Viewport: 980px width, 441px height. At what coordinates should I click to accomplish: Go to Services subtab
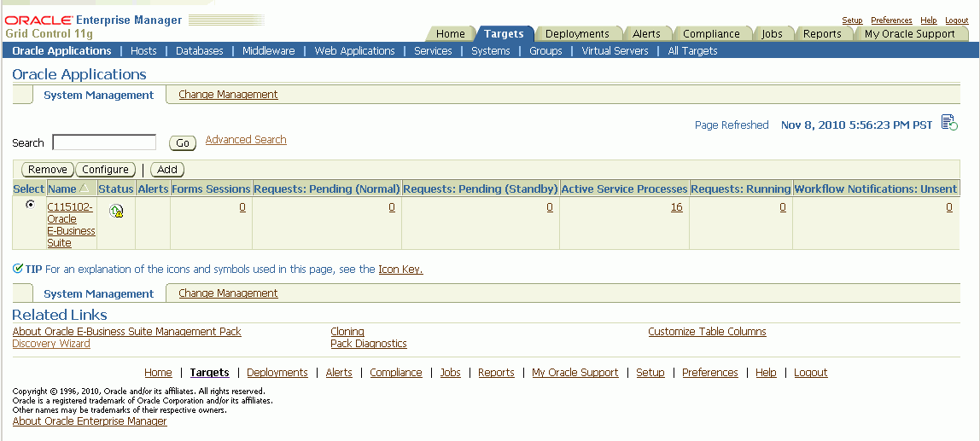tap(433, 50)
